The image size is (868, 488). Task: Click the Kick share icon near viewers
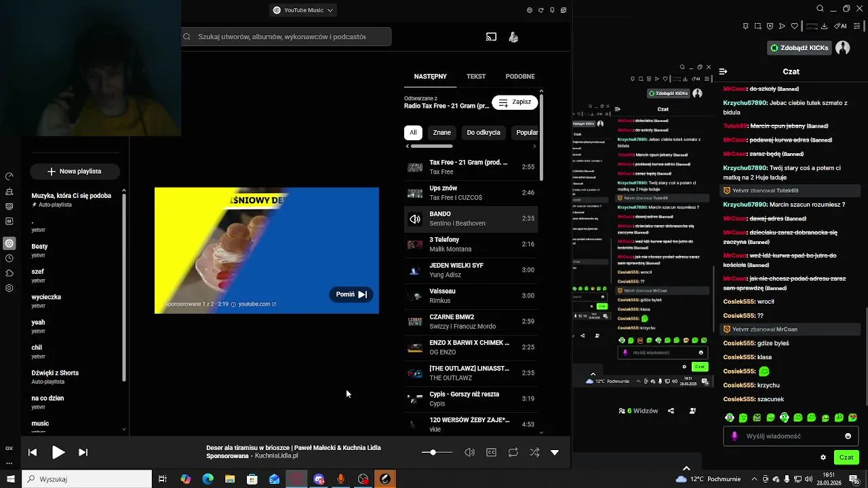coord(671,411)
